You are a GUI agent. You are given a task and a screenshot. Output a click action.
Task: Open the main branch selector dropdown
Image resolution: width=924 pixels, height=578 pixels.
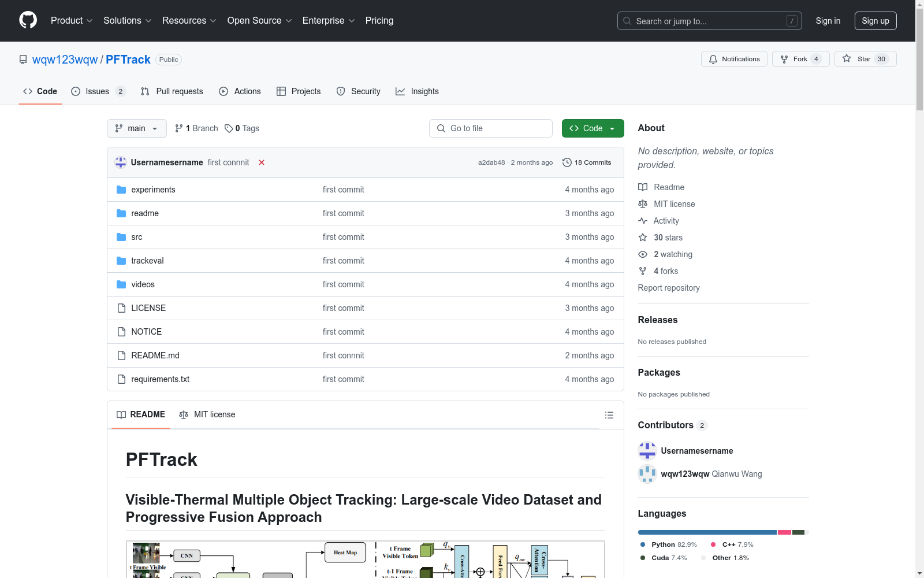coord(137,128)
